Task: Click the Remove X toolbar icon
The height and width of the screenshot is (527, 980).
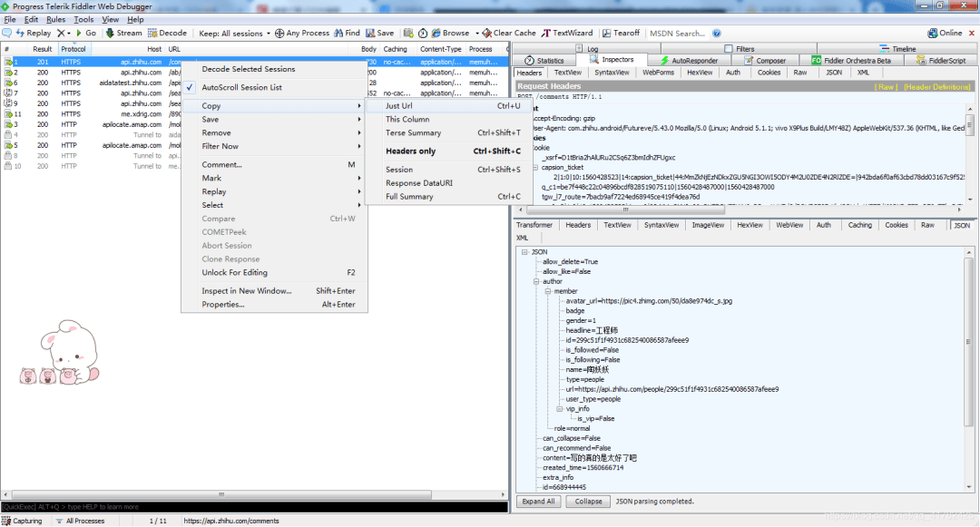Action: (64, 33)
